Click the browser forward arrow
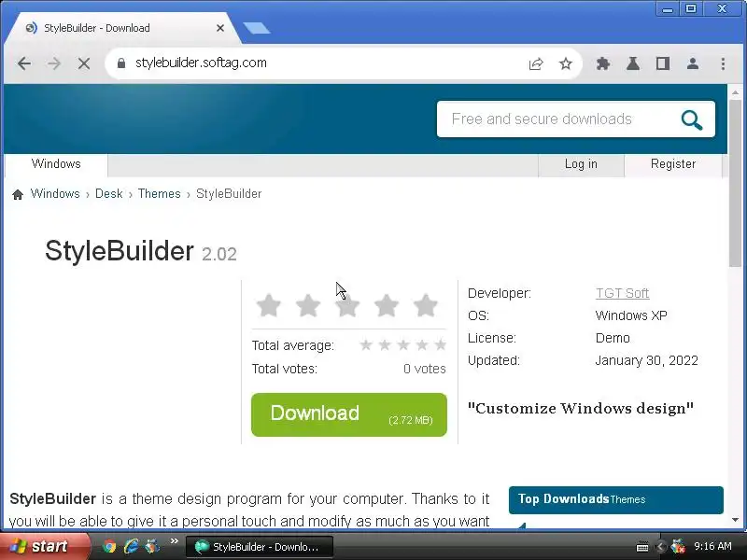This screenshot has width=747, height=560. pos(54,63)
